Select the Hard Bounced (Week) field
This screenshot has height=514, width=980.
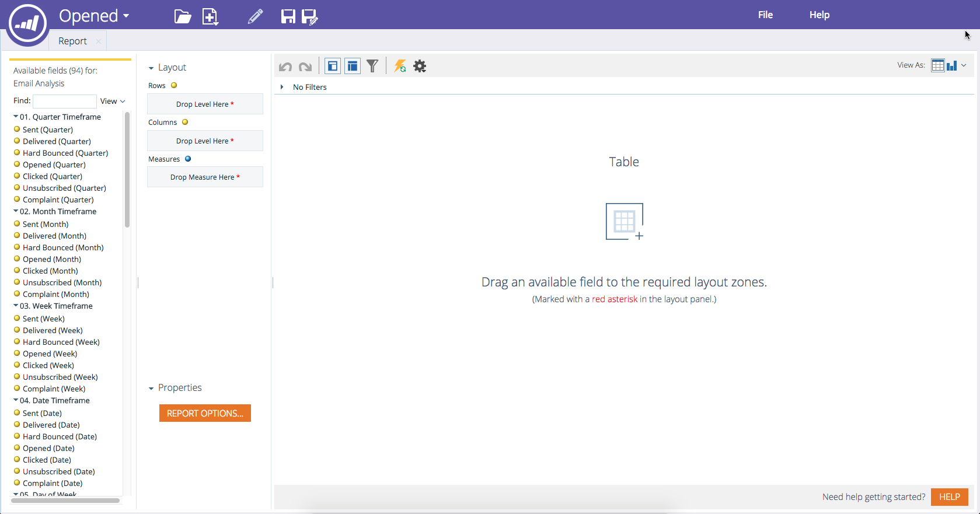pyautogui.click(x=61, y=342)
